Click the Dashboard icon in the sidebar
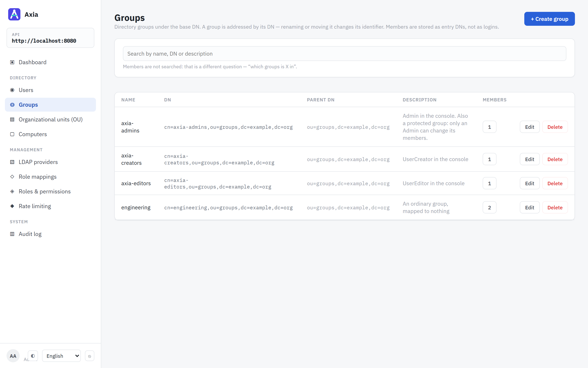Viewport: 588px width, 368px height. [12, 62]
